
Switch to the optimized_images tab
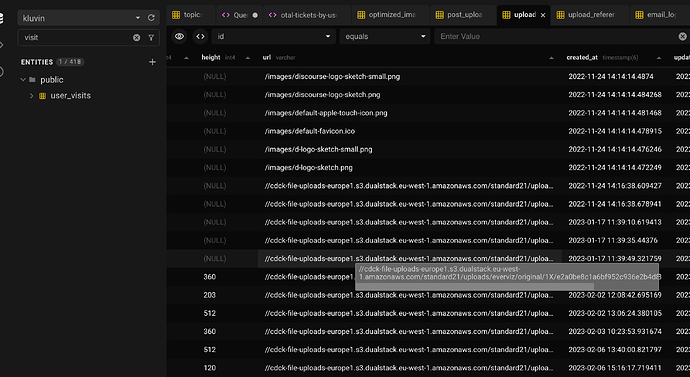pyautogui.click(x=390, y=15)
